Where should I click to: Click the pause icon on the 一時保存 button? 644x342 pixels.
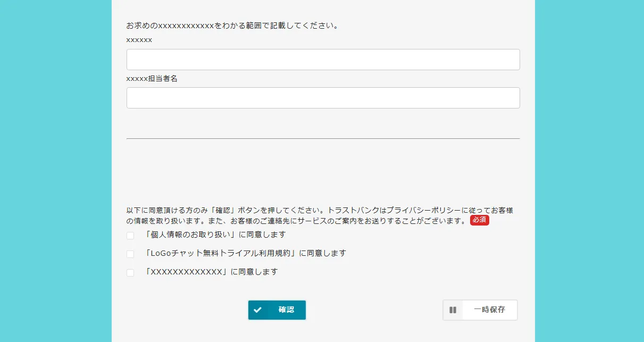453,310
